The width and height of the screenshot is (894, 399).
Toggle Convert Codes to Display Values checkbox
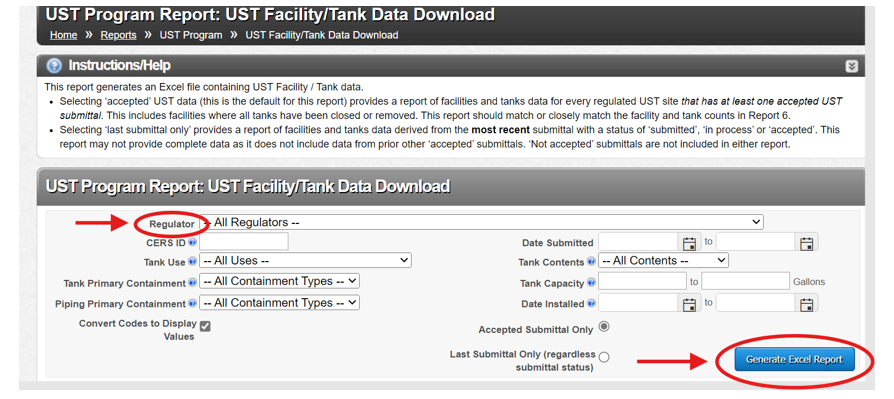tap(205, 327)
